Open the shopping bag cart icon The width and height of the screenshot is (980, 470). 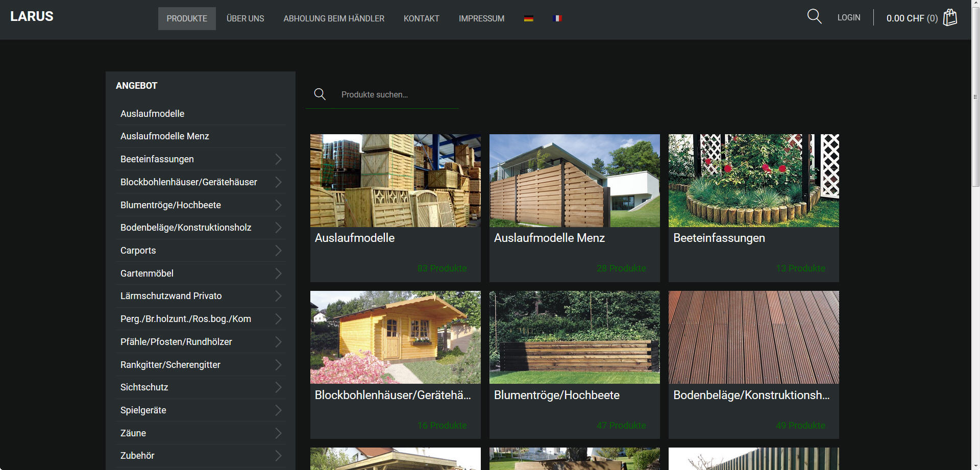coord(949,17)
